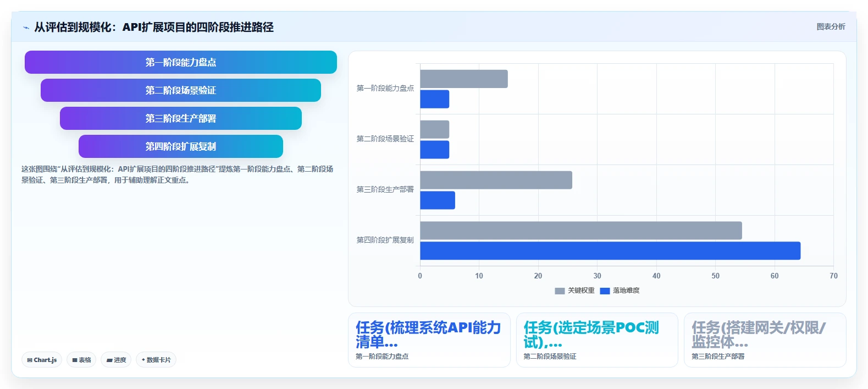Click chart axis label 第三阶段生产部署
The width and height of the screenshot is (868, 389).
(385, 189)
